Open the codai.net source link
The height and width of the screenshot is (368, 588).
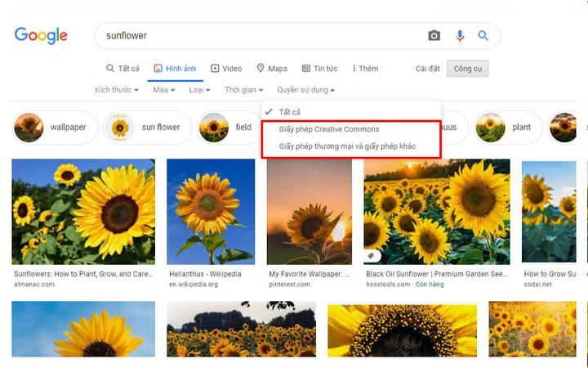537,285
